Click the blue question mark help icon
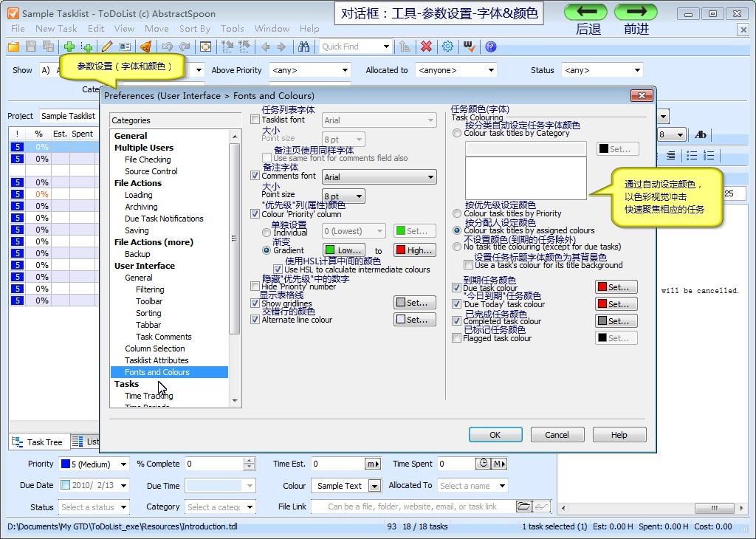This screenshot has height=539, width=756. [490, 47]
